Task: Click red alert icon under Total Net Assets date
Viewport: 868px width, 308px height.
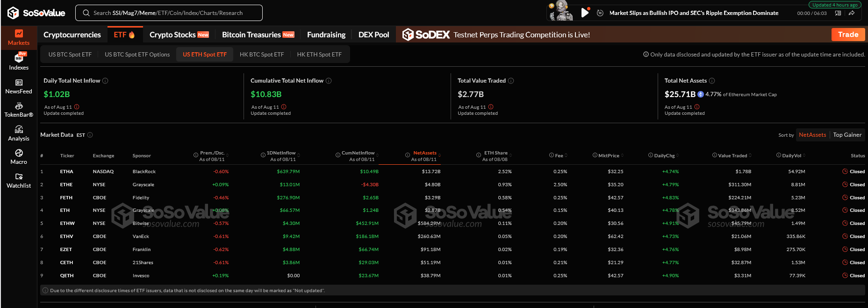Action: coord(697,107)
